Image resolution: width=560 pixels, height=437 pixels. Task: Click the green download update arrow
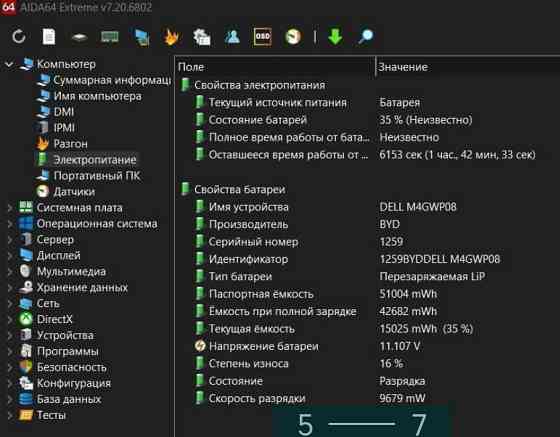335,36
